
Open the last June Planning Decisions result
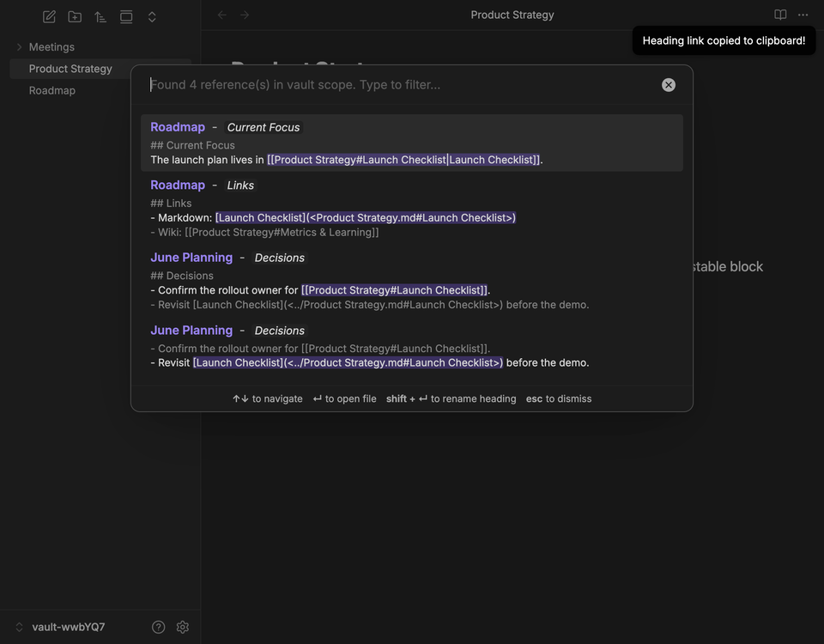click(x=412, y=346)
